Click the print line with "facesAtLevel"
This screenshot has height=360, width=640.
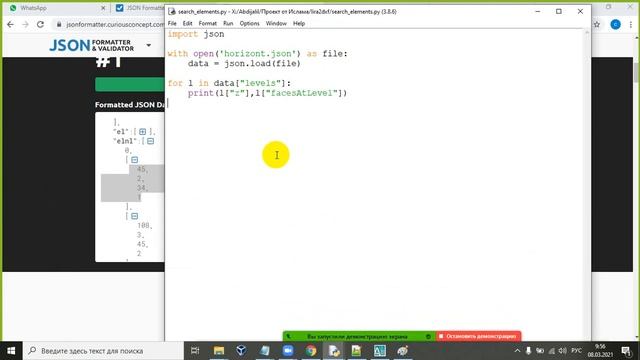267,93
